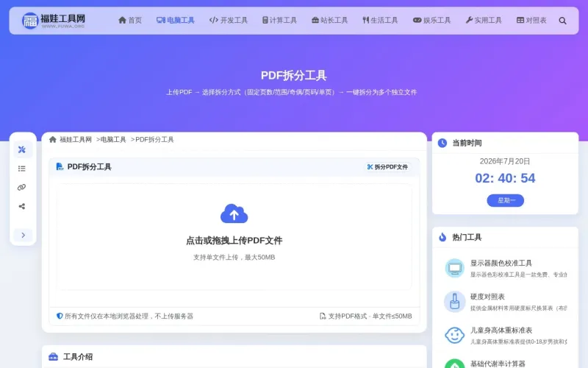
Task: Open the baby face icon for 儿童身高体重标准表
Action: point(454,335)
